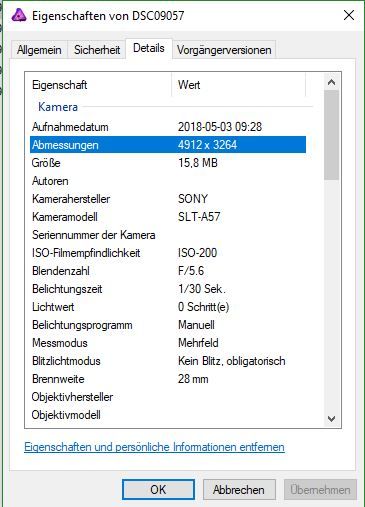Open Eigenschaften und persönliche Informationen entfernen link
Screen dimensions: 365x507
click(x=154, y=447)
